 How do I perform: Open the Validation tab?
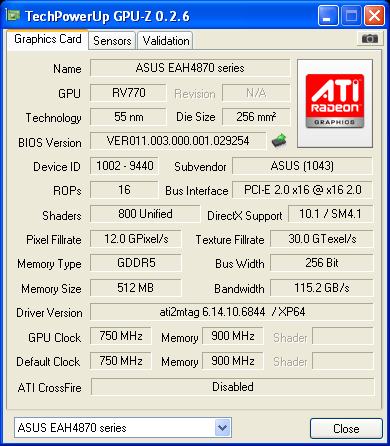click(166, 41)
